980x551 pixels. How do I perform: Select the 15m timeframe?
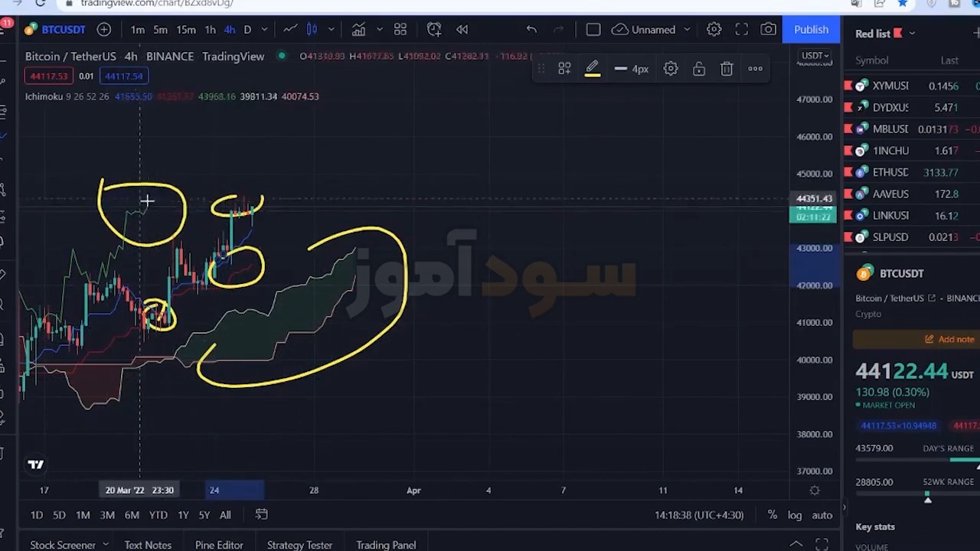click(x=186, y=30)
